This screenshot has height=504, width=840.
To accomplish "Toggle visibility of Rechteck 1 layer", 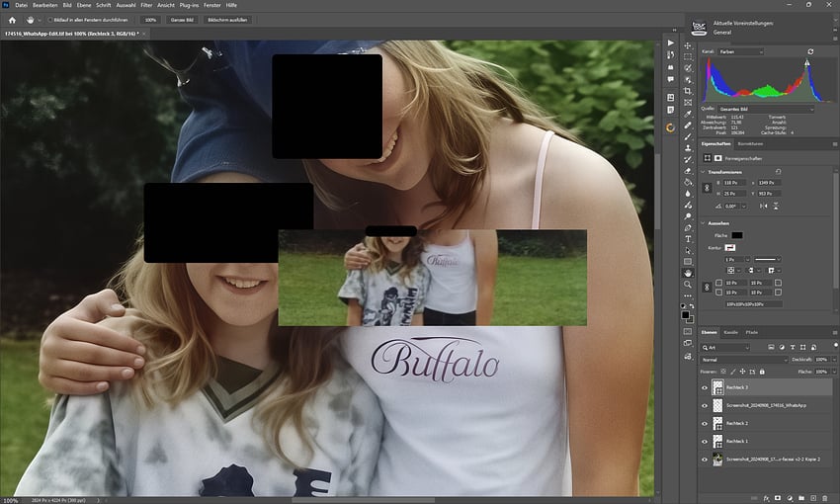I will 705,441.
